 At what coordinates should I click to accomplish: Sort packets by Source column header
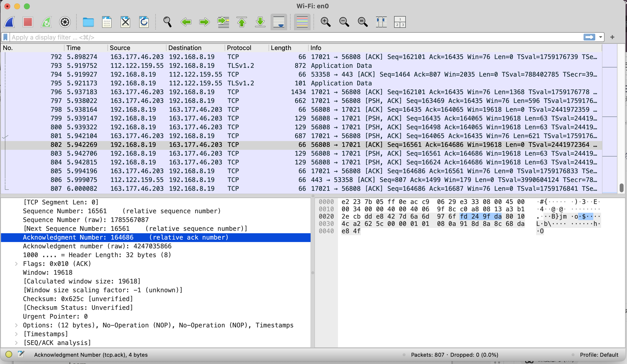120,48
